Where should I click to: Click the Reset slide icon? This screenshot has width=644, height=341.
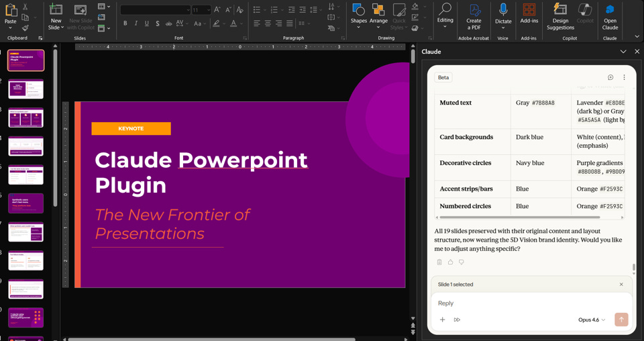coord(101,17)
